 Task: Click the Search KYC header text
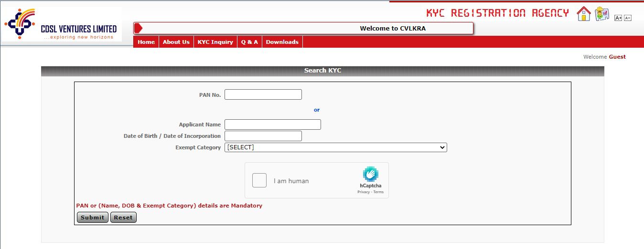(x=322, y=71)
